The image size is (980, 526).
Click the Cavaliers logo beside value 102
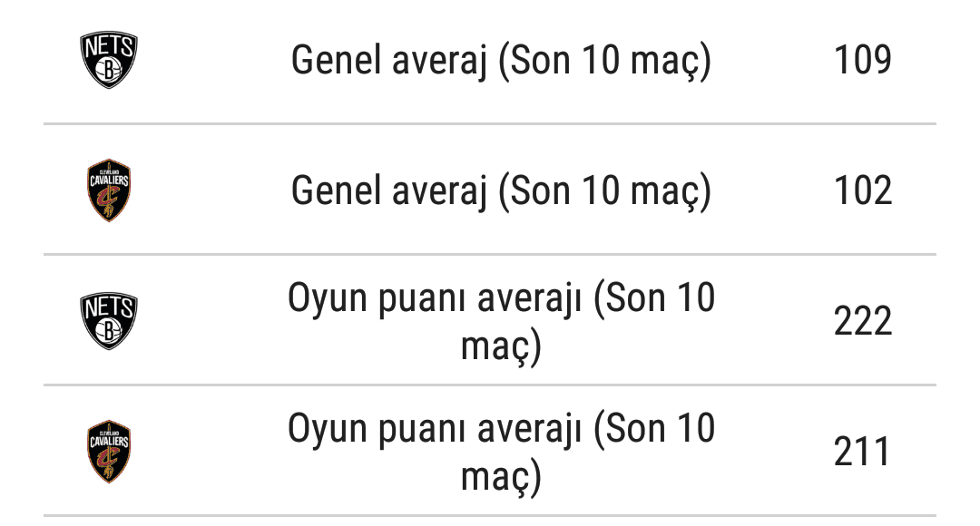tap(109, 190)
